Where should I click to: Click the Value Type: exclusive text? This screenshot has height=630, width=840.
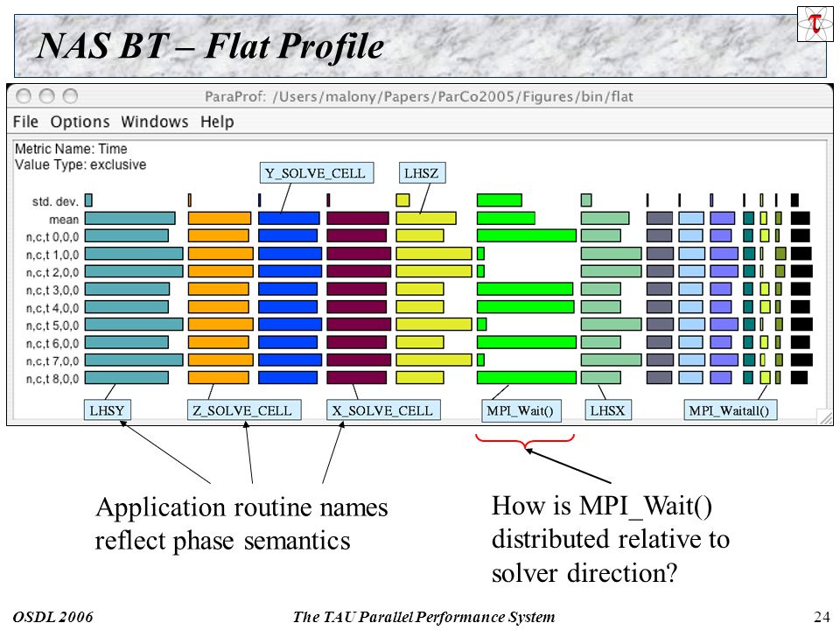80,164
